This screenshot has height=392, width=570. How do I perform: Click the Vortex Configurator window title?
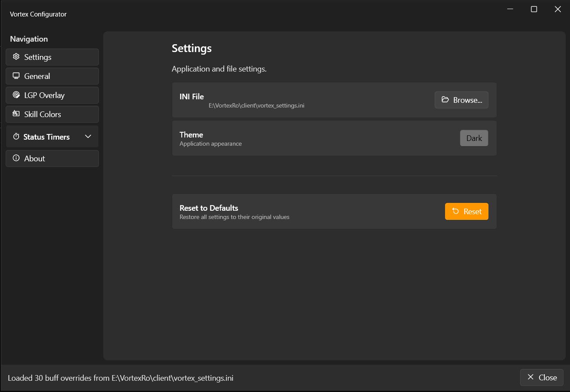38,14
